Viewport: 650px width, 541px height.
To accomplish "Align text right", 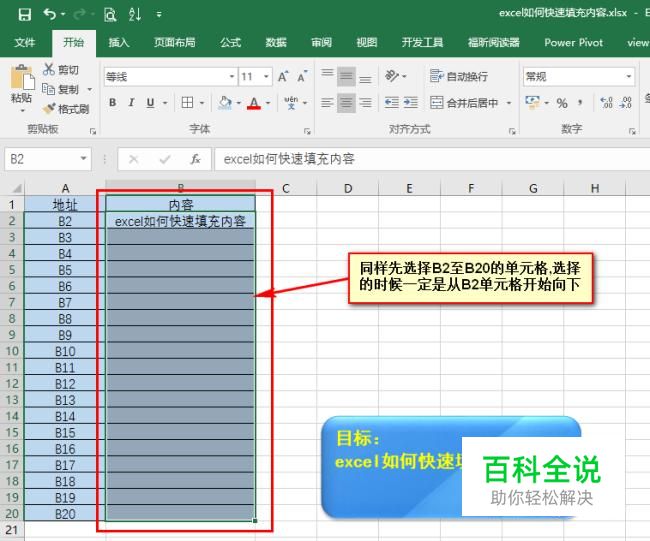I will coord(365,102).
